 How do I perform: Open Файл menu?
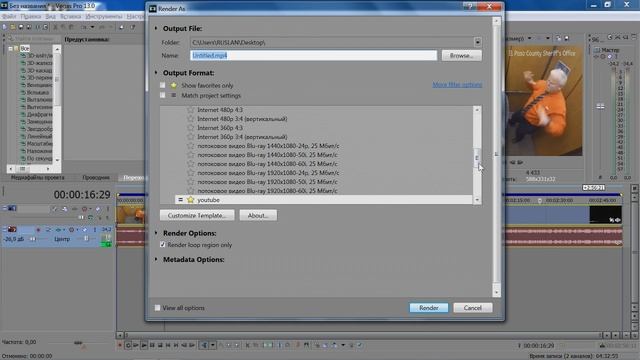[x=9, y=16]
